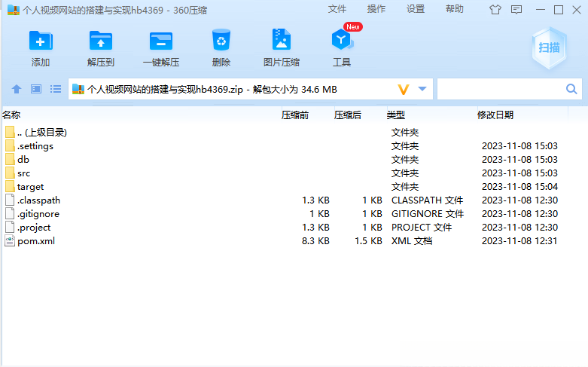
Task: Minimize the 360压缩 window
Action: pyautogui.click(x=541, y=10)
